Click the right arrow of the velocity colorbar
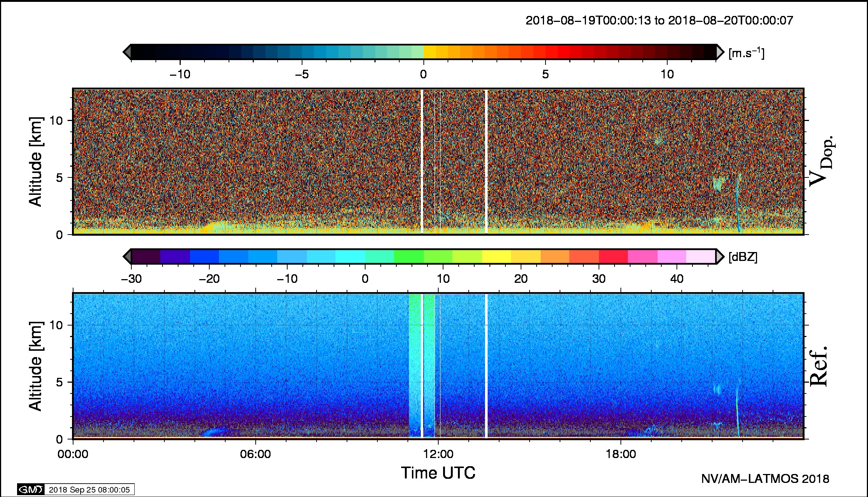Viewport: 868px width, 497px height. coord(720,52)
